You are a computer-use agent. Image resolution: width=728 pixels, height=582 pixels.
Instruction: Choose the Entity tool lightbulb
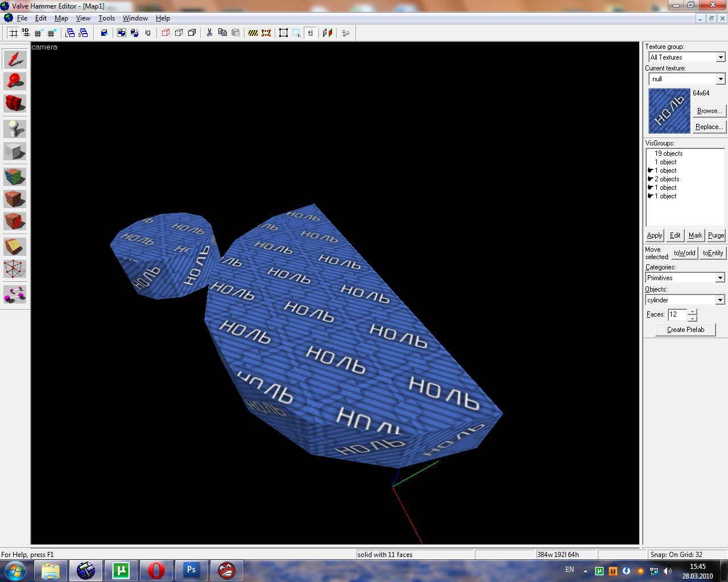[x=15, y=128]
